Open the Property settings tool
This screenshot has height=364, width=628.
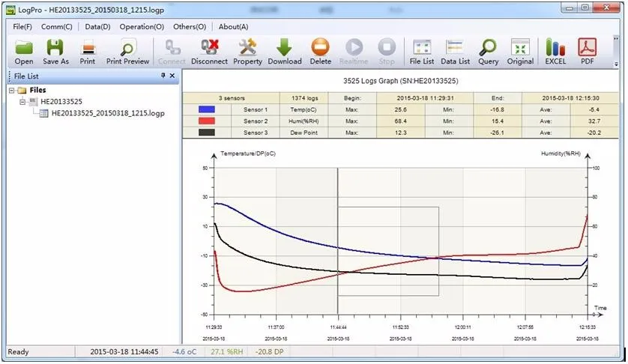point(247,52)
